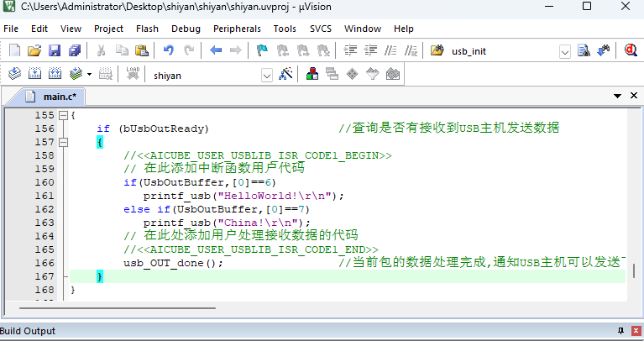Open incremental find binoculars icon
Viewport: 644px width, 341px height.
point(603,50)
